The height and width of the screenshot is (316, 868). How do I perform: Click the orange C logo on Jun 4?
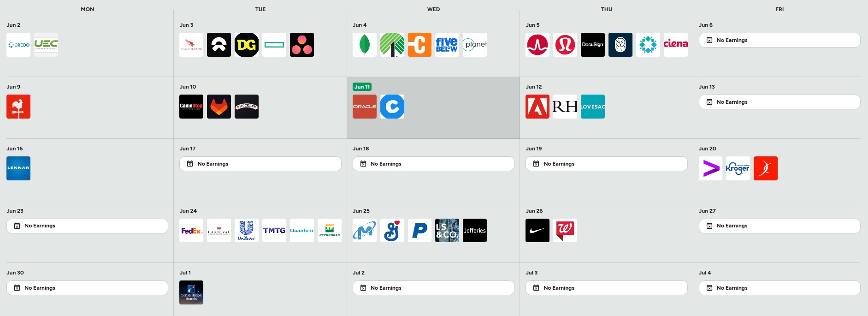pos(420,45)
